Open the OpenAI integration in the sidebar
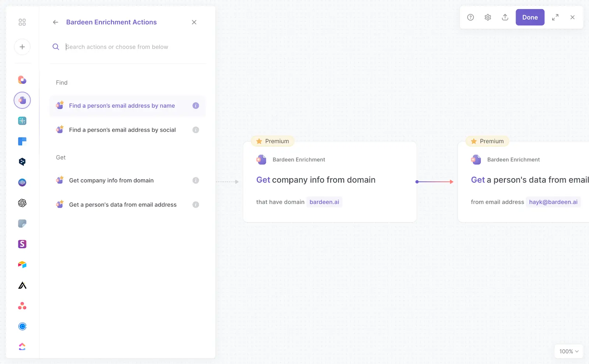Viewport: 589px width, 364px height. pyautogui.click(x=22, y=203)
